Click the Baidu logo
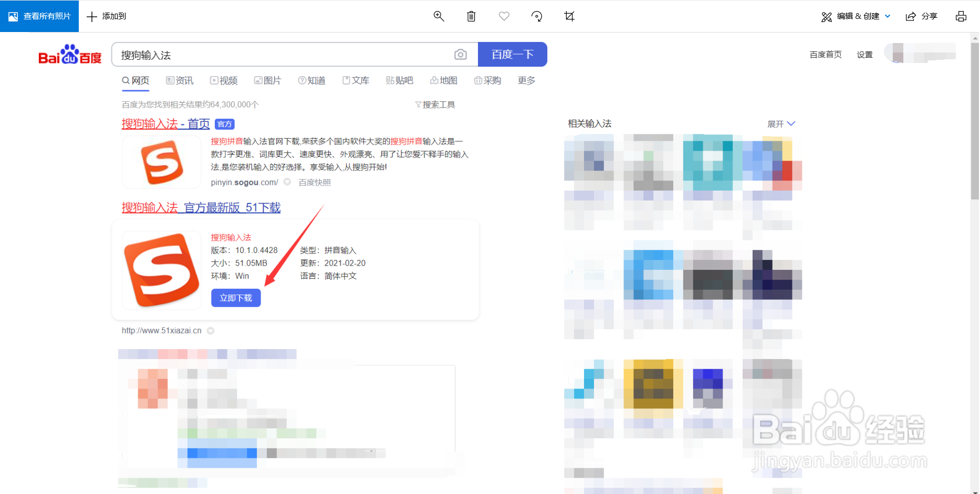This screenshot has height=494, width=980. tap(70, 56)
